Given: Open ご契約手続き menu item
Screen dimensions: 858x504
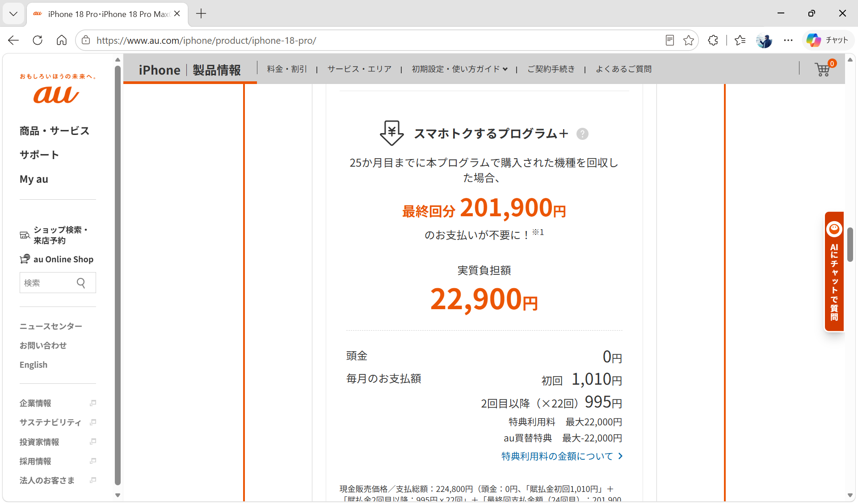Looking at the screenshot, I should point(551,69).
